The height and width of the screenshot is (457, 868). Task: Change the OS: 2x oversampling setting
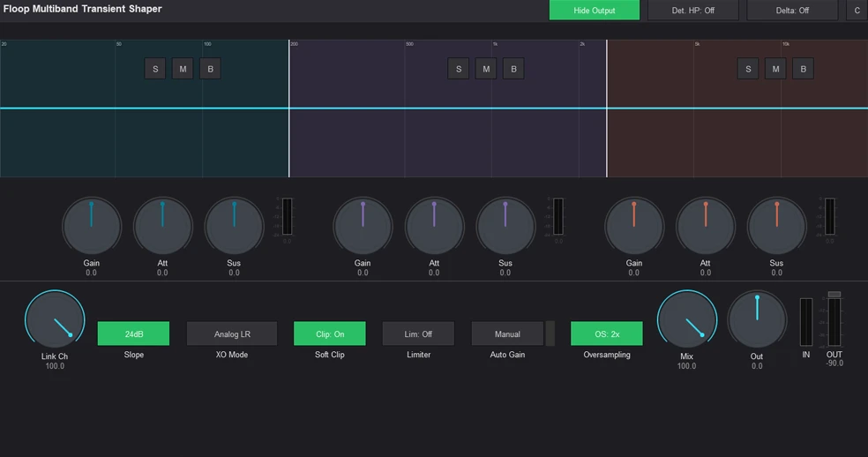(x=607, y=333)
